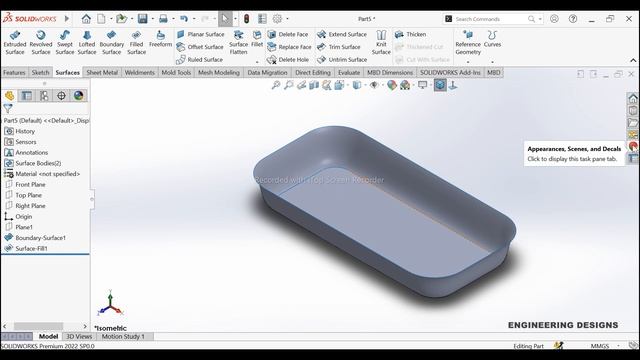Open the Undo dropdown arrow
640x360 pixels.
click(x=193, y=19)
